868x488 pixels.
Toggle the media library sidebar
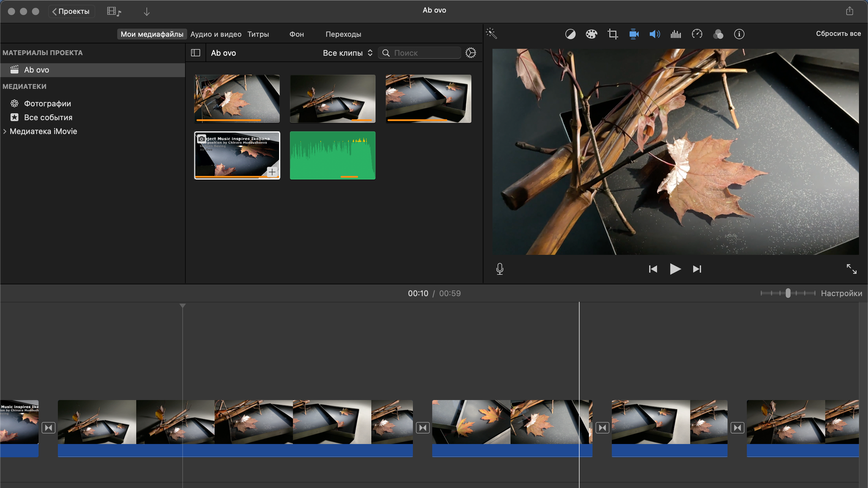point(196,53)
